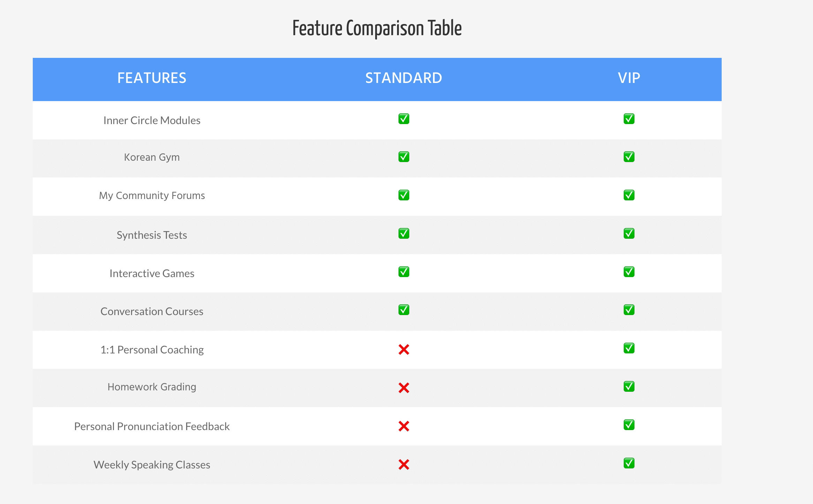
Task: Click the FEATURES column header
Action: tap(152, 78)
